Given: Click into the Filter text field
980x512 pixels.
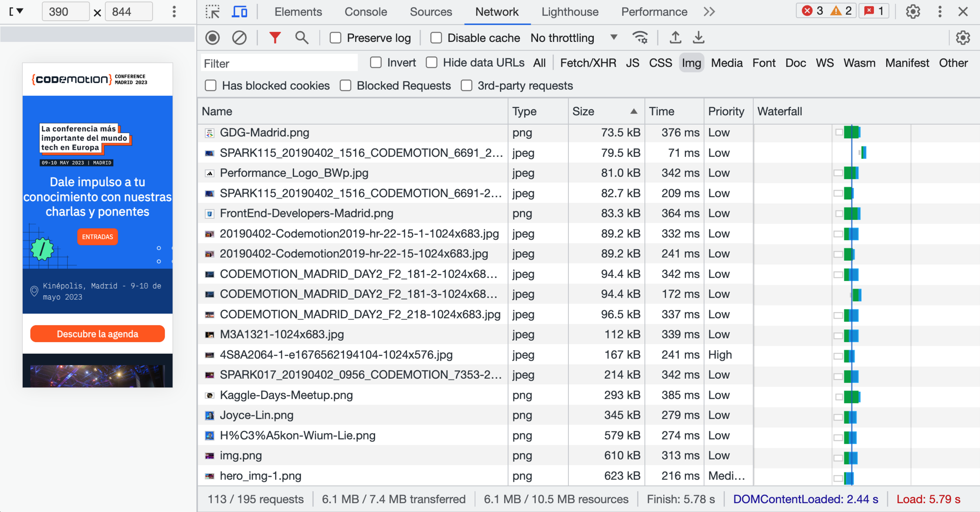Looking at the screenshot, I should coord(279,64).
